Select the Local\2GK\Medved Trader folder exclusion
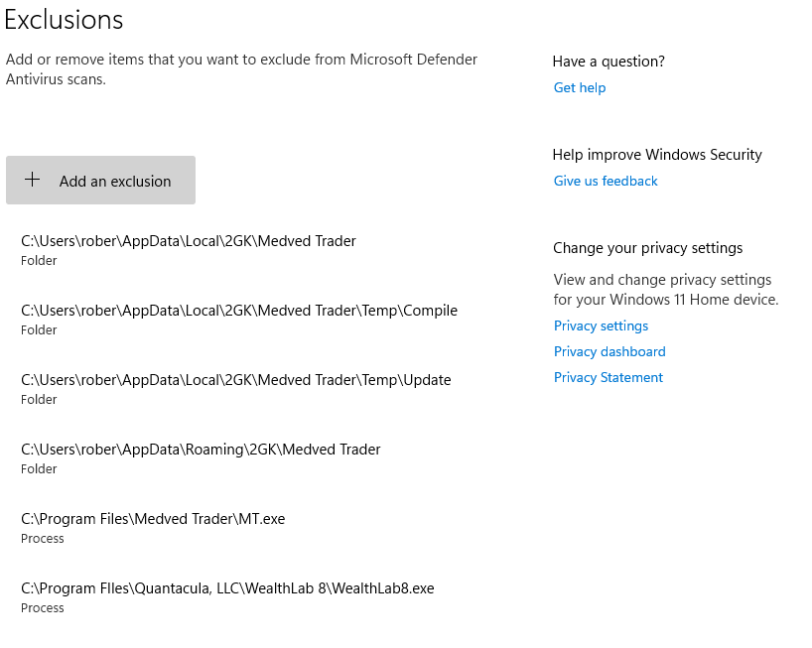Screen dimensions: 812x648 pyautogui.click(x=189, y=249)
